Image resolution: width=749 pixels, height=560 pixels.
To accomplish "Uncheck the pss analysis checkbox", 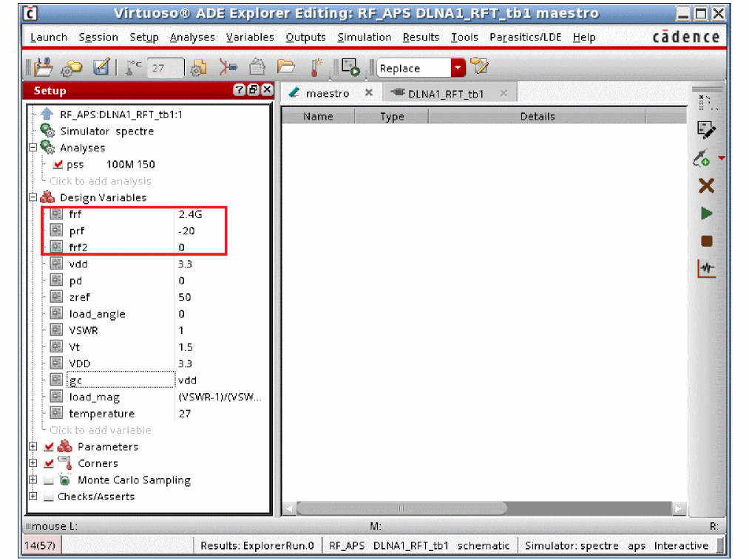I will click(58, 165).
